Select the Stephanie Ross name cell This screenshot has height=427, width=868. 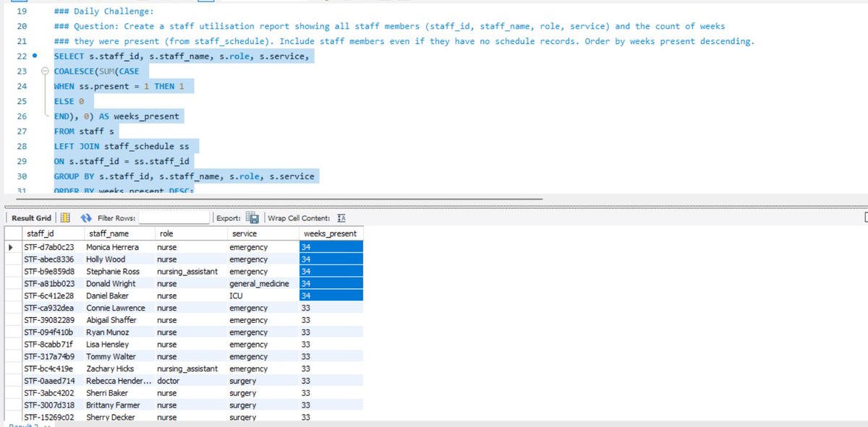point(119,272)
